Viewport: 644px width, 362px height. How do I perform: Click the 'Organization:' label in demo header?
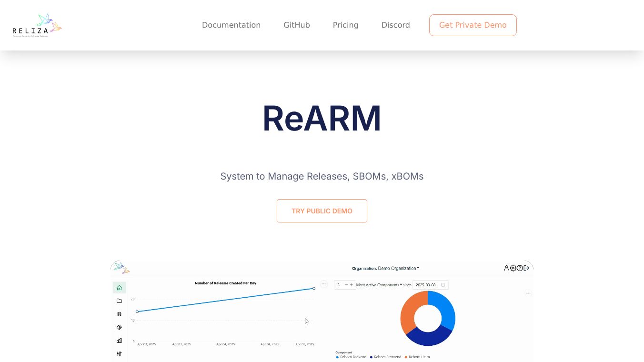pos(364,268)
